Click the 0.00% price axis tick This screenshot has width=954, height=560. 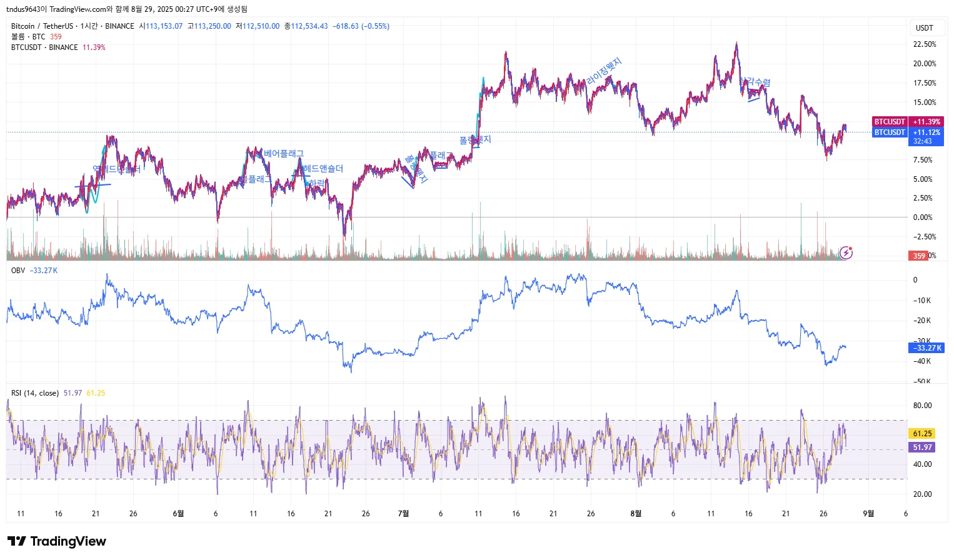(923, 217)
